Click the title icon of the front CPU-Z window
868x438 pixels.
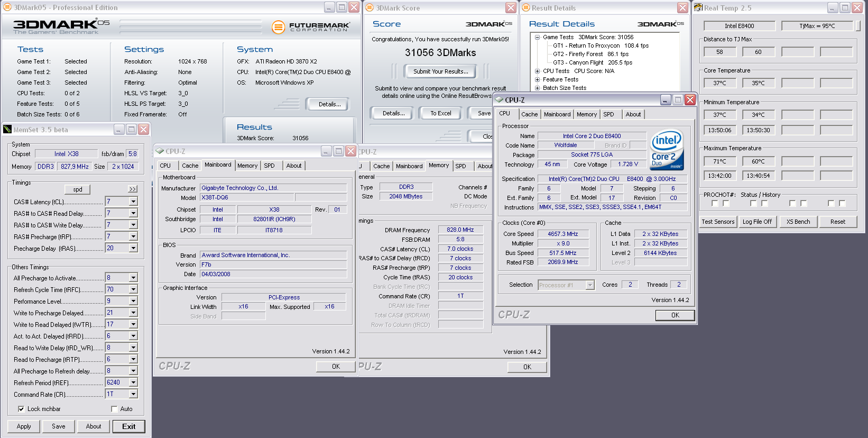tap(499, 99)
